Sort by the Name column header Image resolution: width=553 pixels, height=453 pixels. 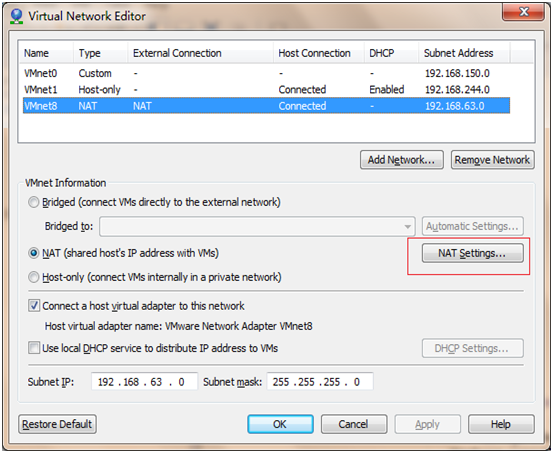pos(46,53)
